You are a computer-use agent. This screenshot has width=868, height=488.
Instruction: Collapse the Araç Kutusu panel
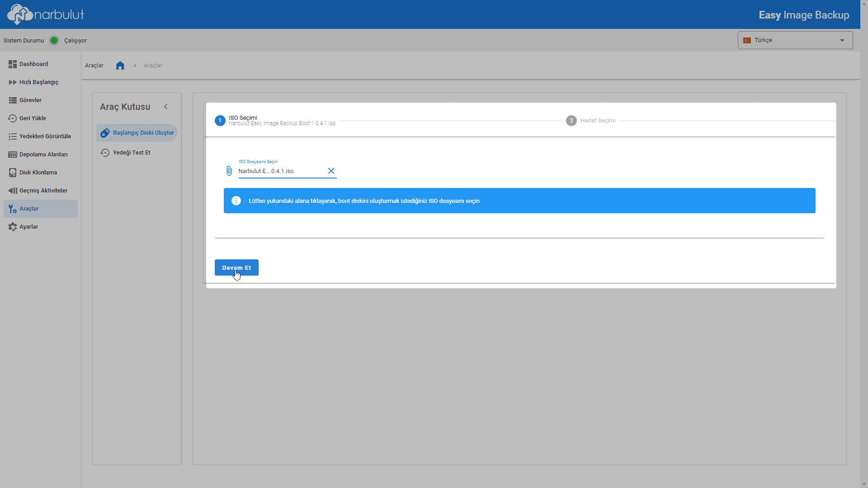(x=166, y=107)
